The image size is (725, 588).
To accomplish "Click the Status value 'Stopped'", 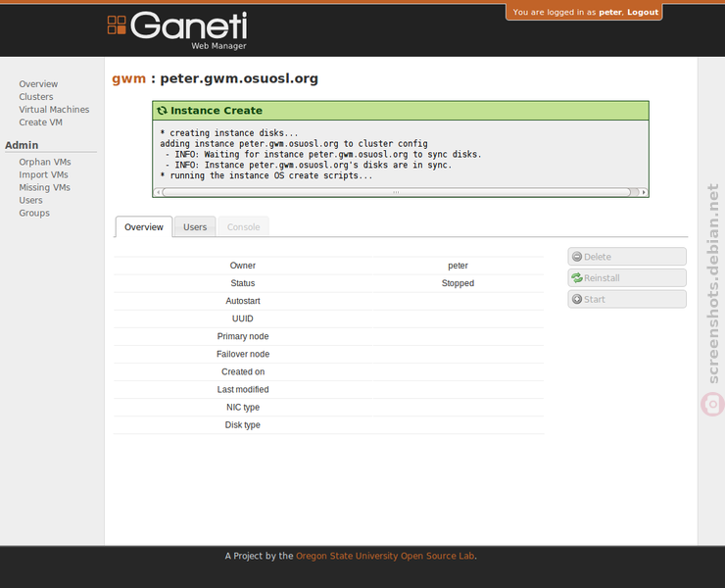I will point(458,283).
